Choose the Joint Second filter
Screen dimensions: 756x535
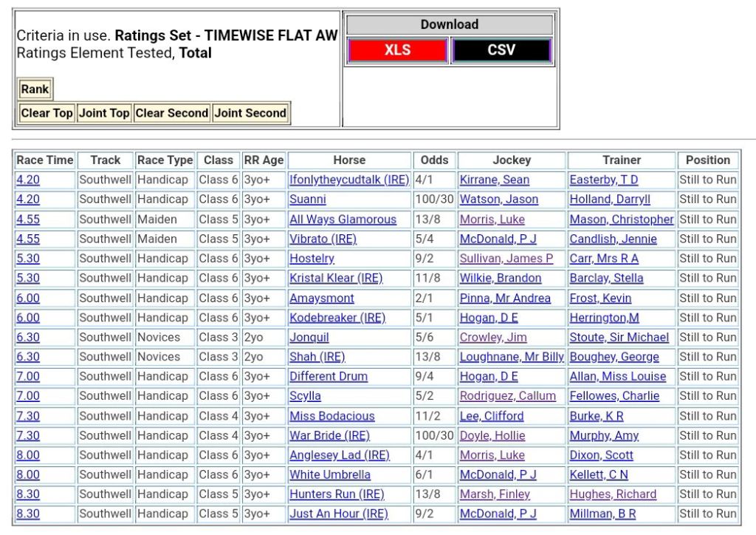point(250,113)
